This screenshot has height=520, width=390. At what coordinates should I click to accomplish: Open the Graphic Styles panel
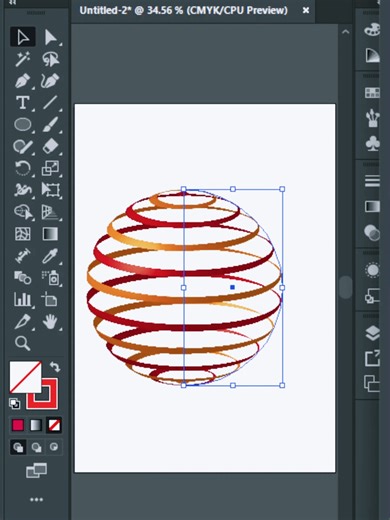(x=372, y=296)
